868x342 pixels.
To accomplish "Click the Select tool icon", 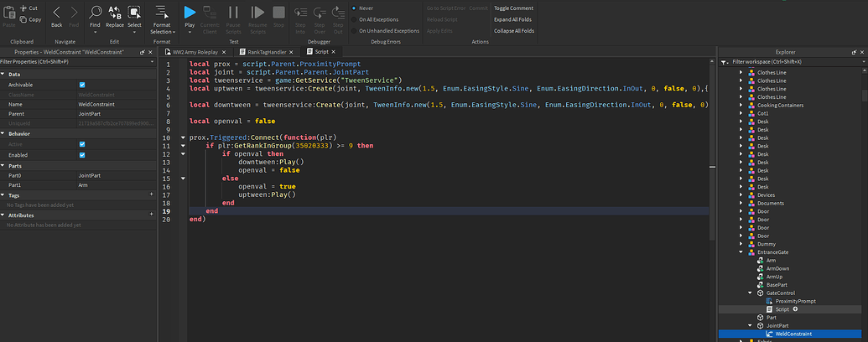I will coord(134,13).
